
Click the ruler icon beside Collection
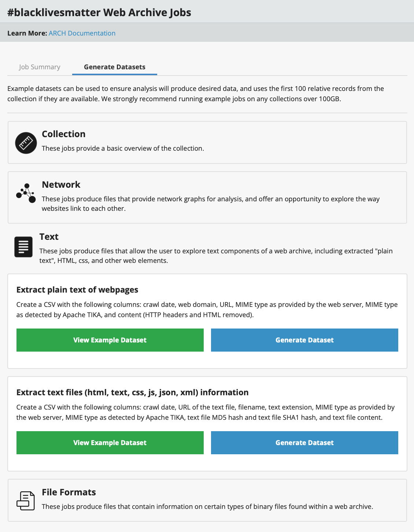click(x=26, y=143)
